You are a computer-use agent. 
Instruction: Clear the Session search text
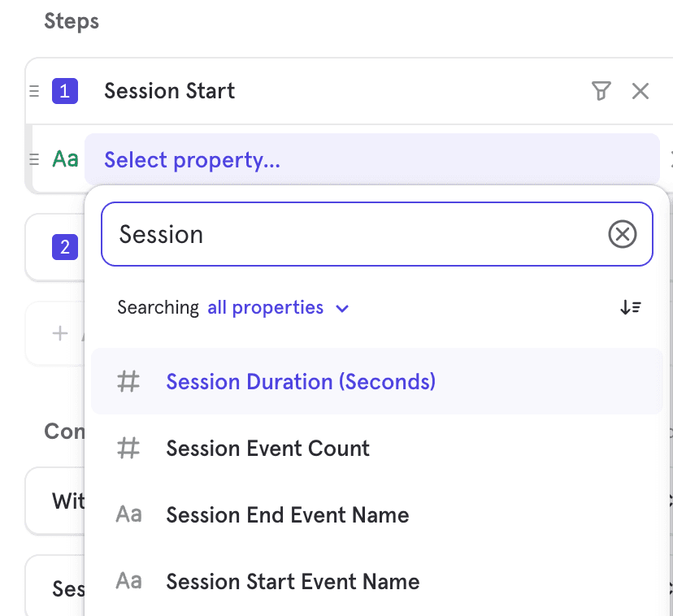coord(623,235)
